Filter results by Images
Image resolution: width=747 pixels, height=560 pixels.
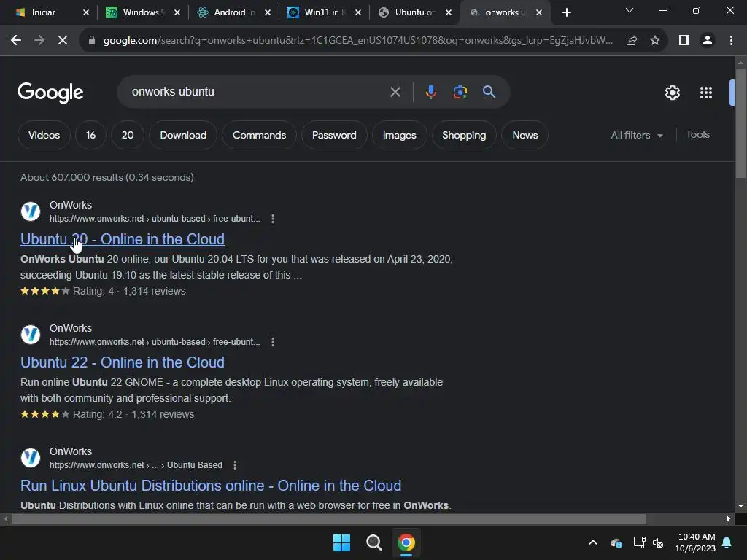[399, 135]
